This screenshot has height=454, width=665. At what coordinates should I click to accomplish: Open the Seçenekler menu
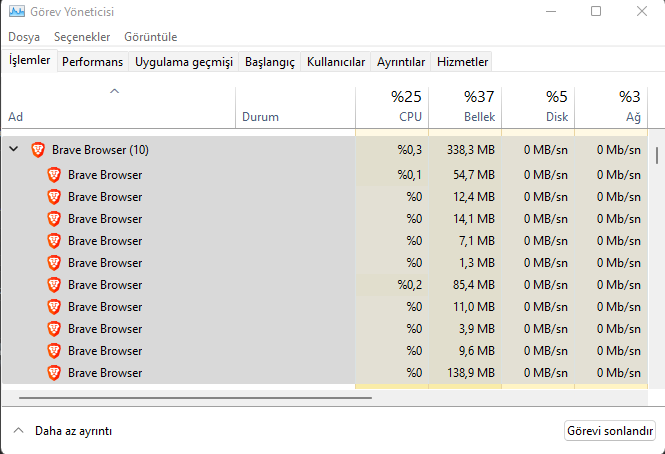click(x=82, y=37)
